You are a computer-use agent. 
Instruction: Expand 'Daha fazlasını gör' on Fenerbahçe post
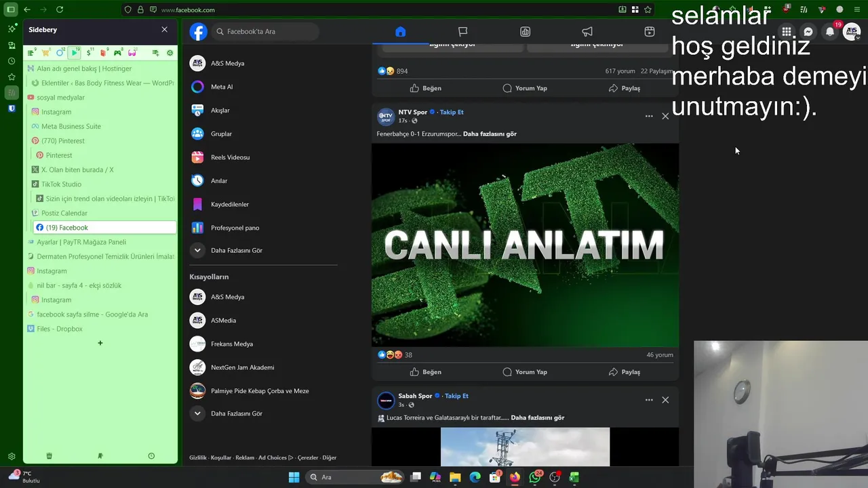click(490, 134)
